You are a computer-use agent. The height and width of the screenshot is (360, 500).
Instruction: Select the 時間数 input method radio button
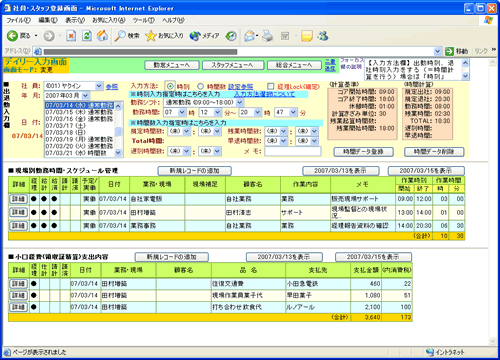point(200,86)
